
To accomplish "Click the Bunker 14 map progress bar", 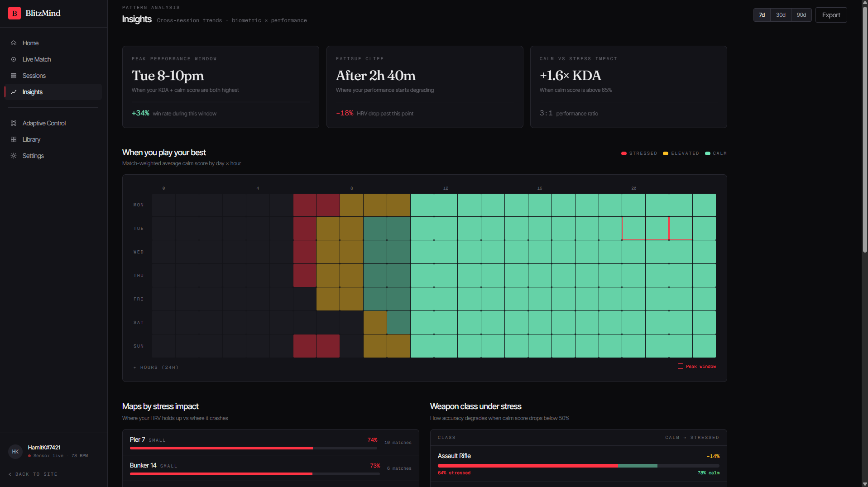I will pyautogui.click(x=255, y=474).
